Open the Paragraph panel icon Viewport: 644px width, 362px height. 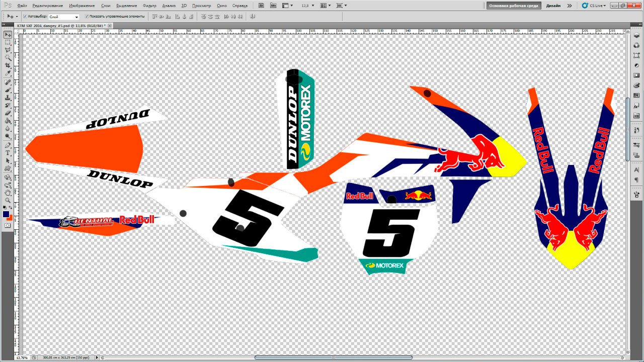click(x=636, y=179)
